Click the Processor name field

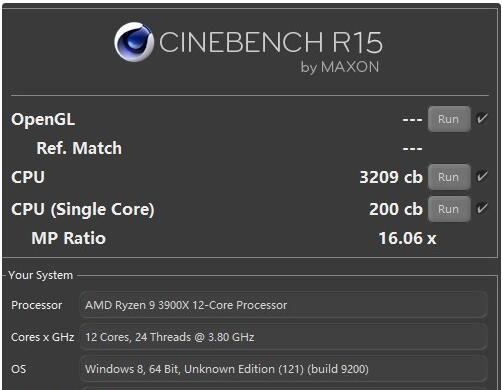(284, 305)
